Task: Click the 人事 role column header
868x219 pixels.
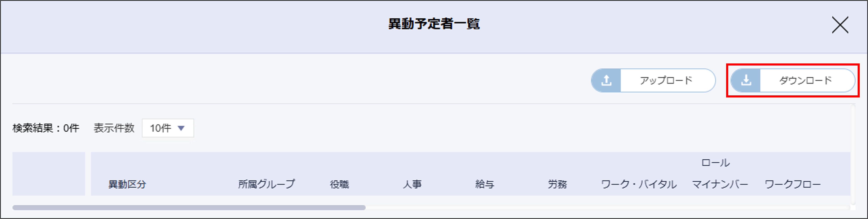Action: (x=412, y=184)
